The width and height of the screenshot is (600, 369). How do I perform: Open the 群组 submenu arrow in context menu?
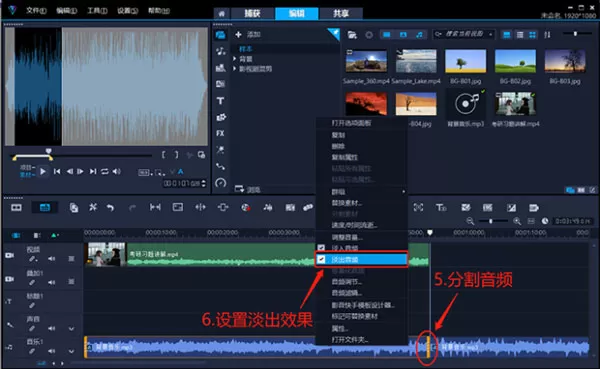(403, 191)
